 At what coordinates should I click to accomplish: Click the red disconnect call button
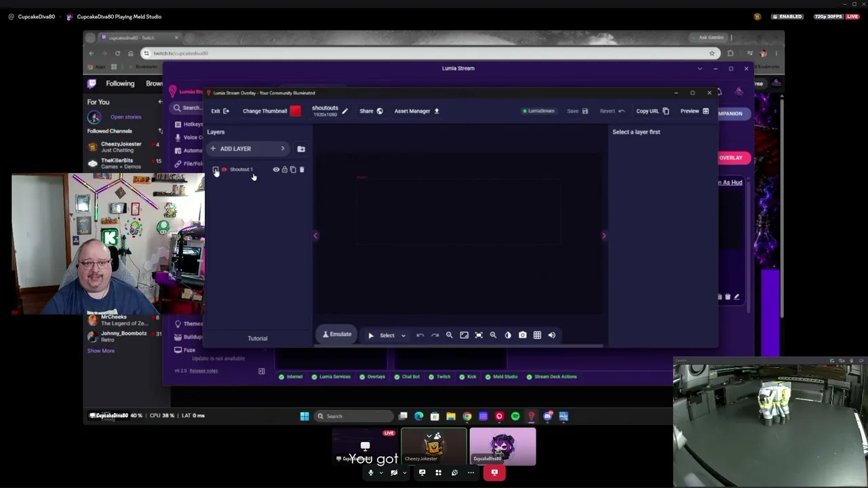494,472
